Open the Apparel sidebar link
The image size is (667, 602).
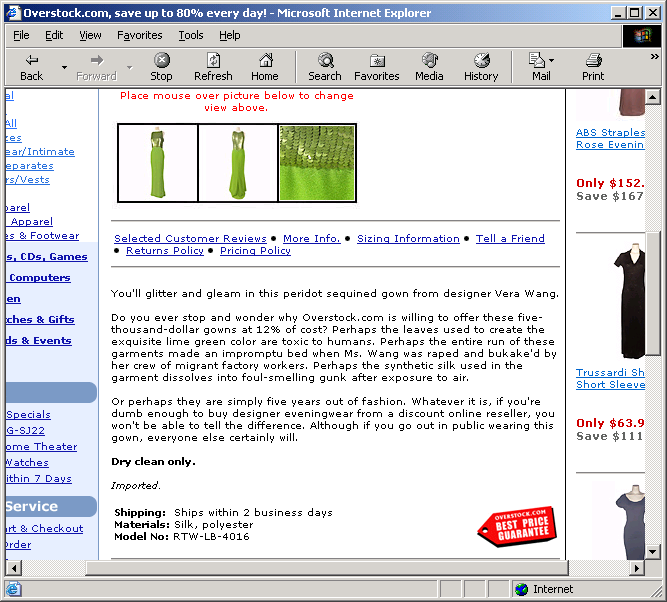[x=31, y=222]
